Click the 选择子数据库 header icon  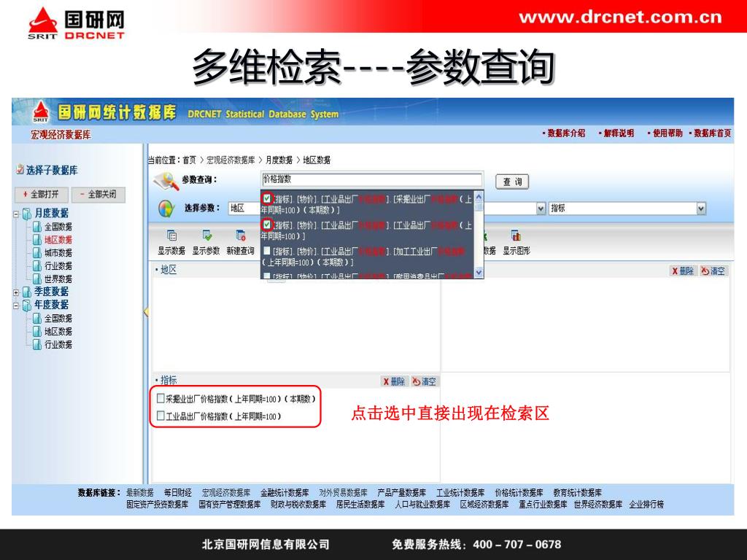pos(20,169)
